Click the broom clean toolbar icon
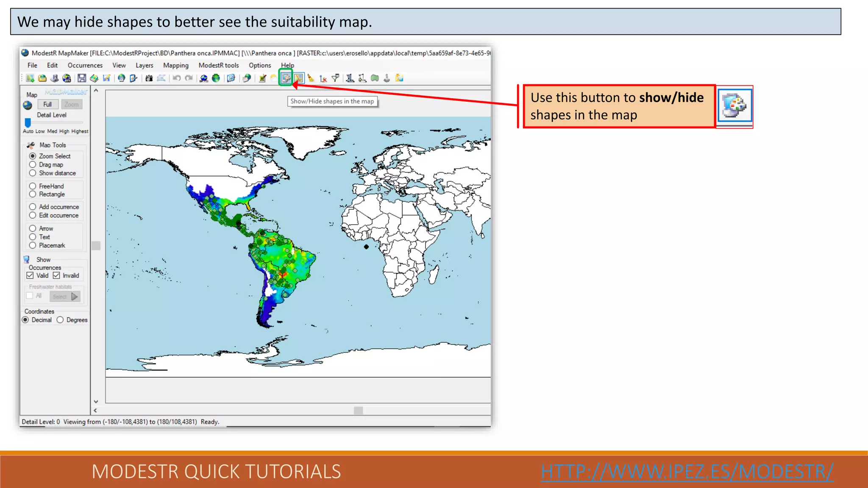Viewport: 868px width, 488px height. 311,78
